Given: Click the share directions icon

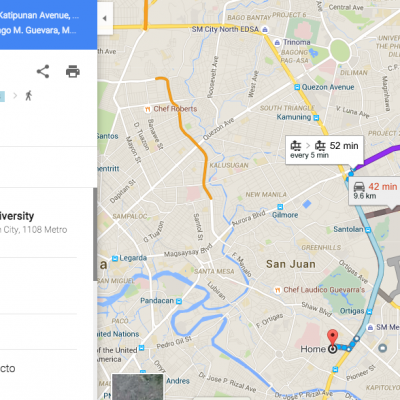Looking at the screenshot, I should pyautogui.click(x=43, y=71).
